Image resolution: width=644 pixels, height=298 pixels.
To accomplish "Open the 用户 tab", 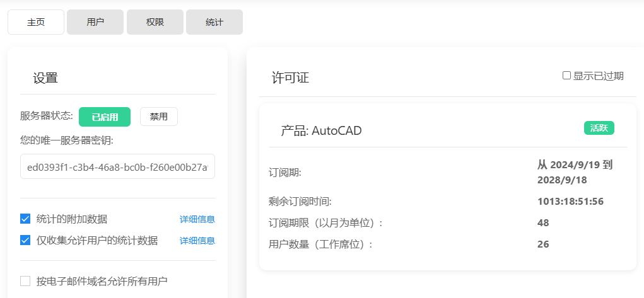I will click(x=95, y=22).
